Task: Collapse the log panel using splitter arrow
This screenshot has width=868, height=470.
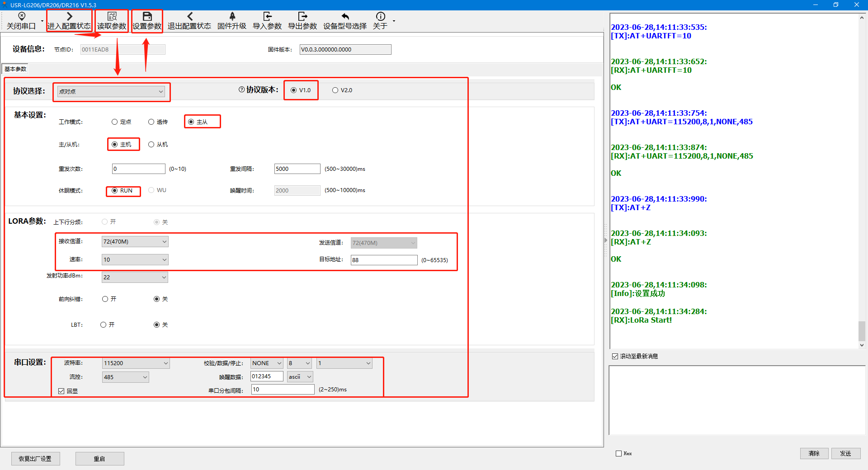Action: click(x=606, y=240)
